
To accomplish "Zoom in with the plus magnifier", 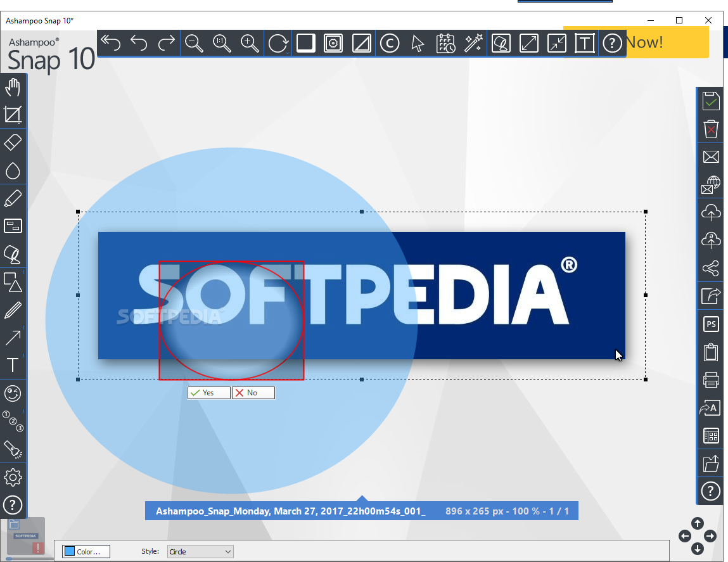I will pyautogui.click(x=250, y=43).
